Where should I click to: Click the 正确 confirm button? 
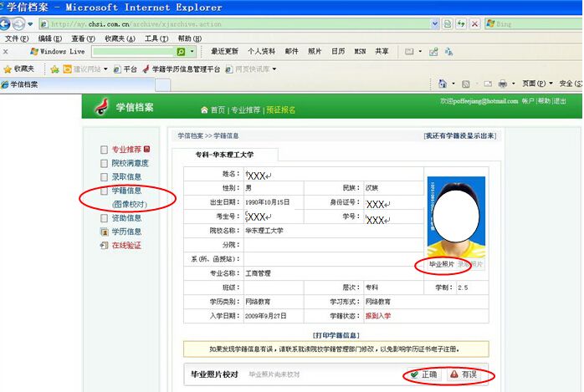click(x=422, y=375)
